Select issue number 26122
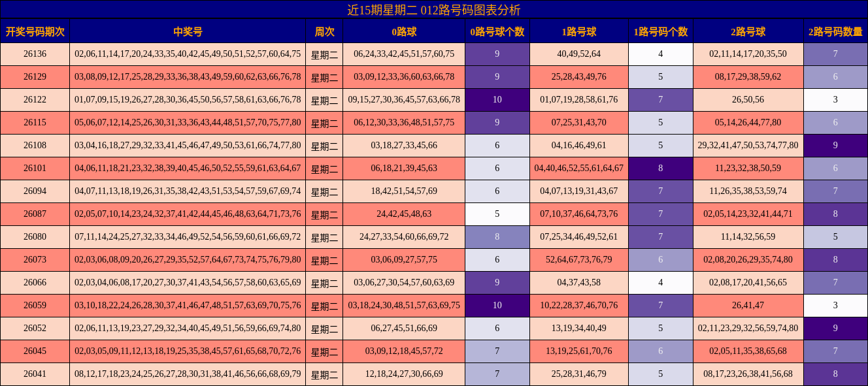The width and height of the screenshot is (868, 386). coord(35,100)
